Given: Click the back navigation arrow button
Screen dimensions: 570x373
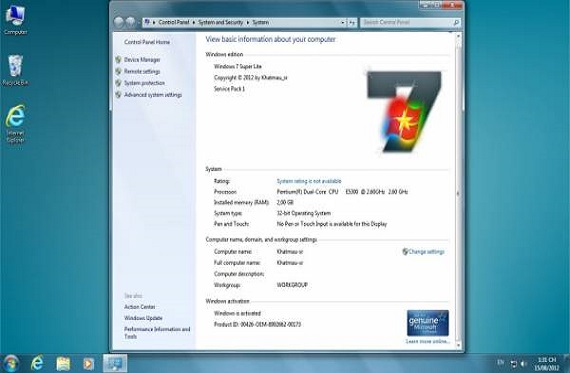Looking at the screenshot, I should point(119,22).
